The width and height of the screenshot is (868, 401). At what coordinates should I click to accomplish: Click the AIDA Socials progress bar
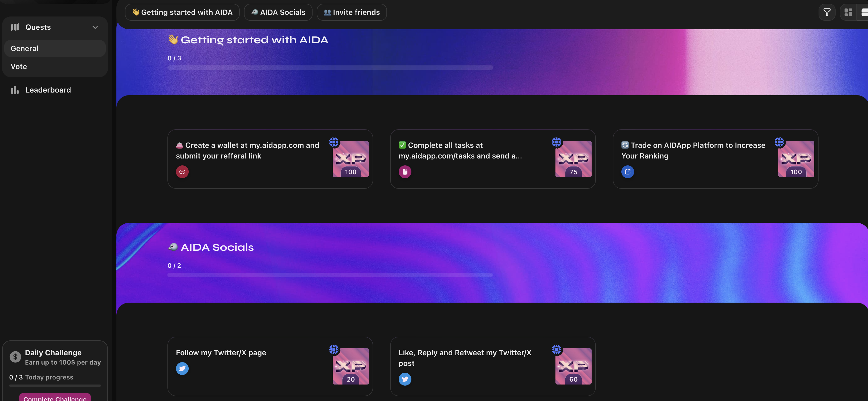[330, 275]
